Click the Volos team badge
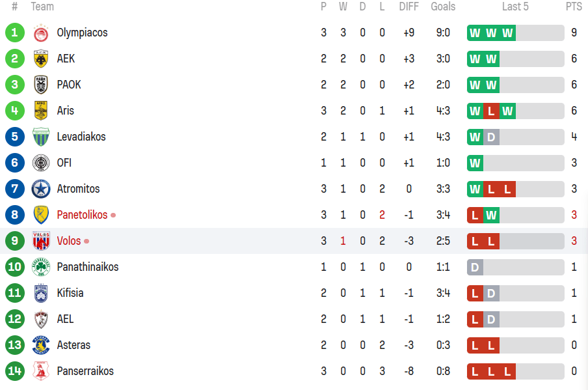The height and width of the screenshot is (390, 588). (x=41, y=241)
